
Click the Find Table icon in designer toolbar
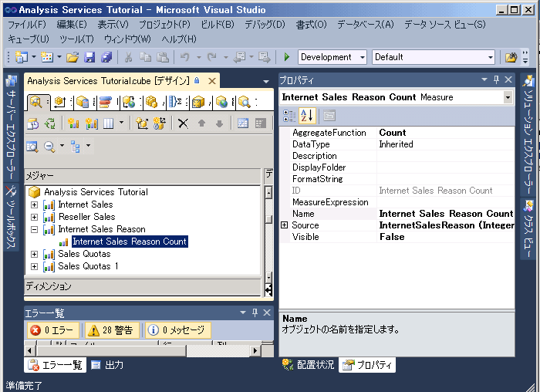coord(32,147)
